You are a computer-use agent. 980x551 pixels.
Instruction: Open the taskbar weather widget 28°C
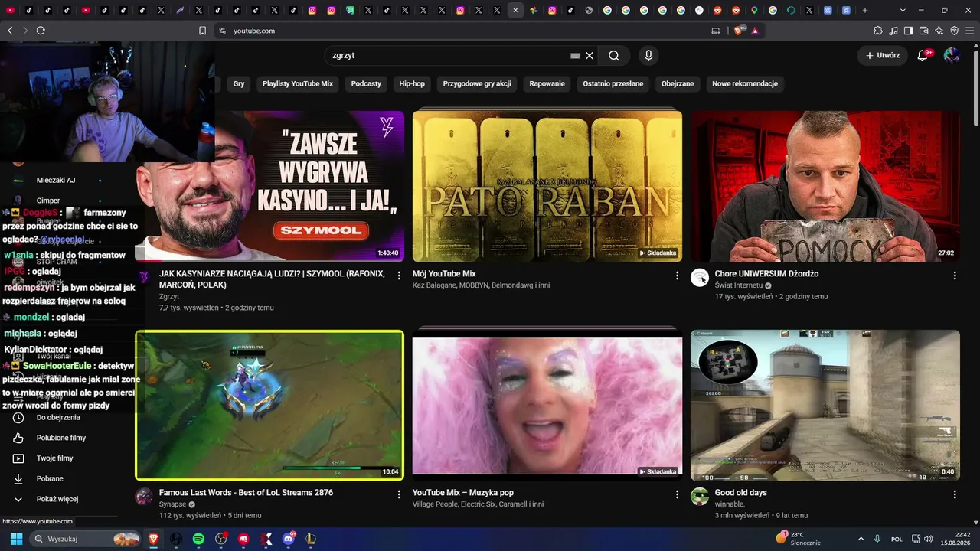pos(799,539)
